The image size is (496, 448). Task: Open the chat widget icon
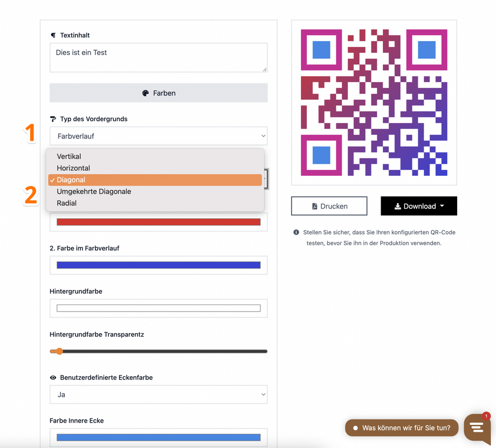[x=477, y=428]
